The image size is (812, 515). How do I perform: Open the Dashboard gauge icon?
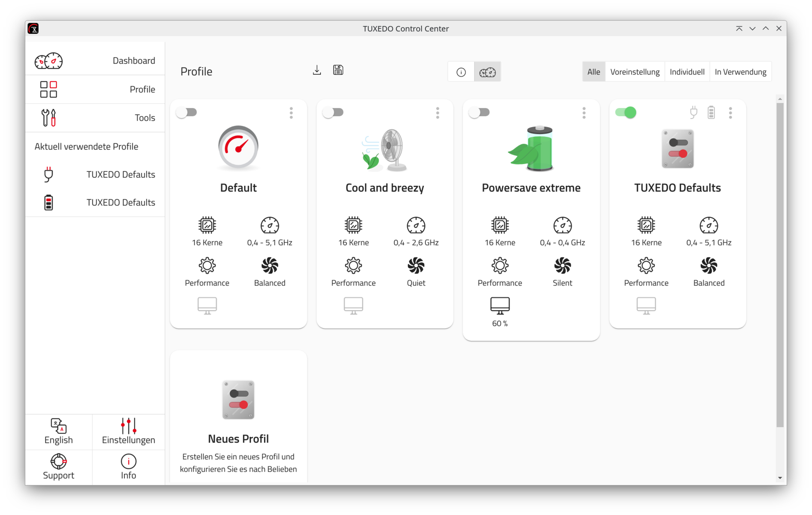49,61
